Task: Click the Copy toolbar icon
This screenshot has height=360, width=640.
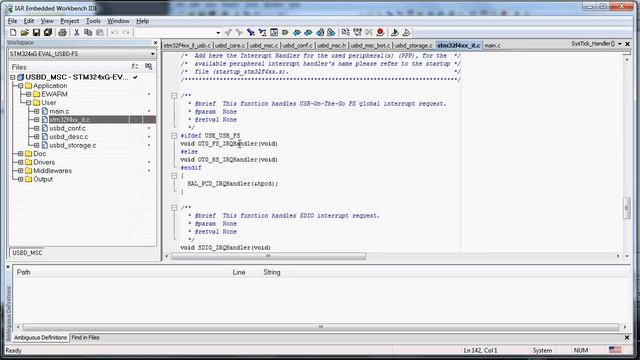Action: [x=88, y=32]
